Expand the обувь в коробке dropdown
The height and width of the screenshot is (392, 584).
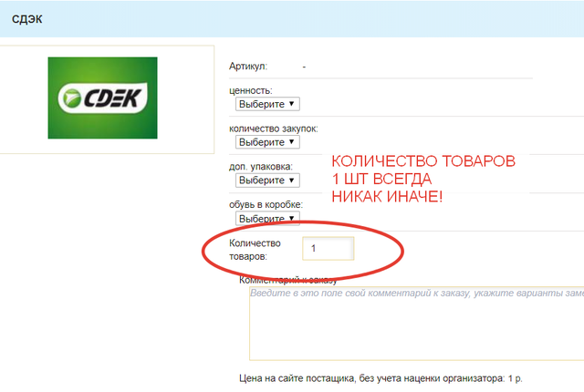click(266, 219)
